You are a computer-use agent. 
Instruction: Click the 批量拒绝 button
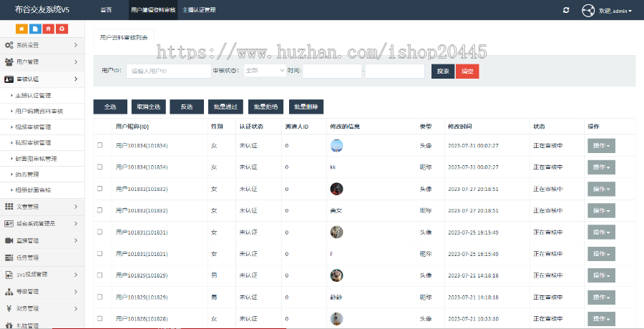pyautogui.click(x=265, y=107)
